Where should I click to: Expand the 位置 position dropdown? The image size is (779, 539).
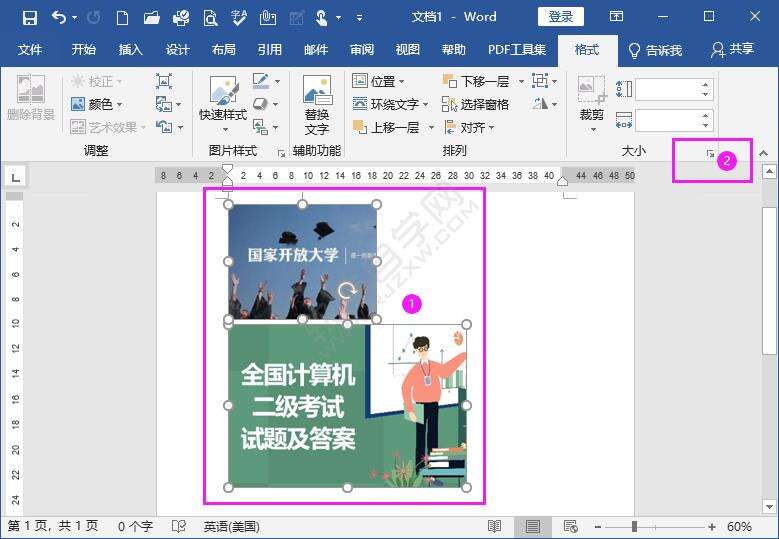(401, 81)
